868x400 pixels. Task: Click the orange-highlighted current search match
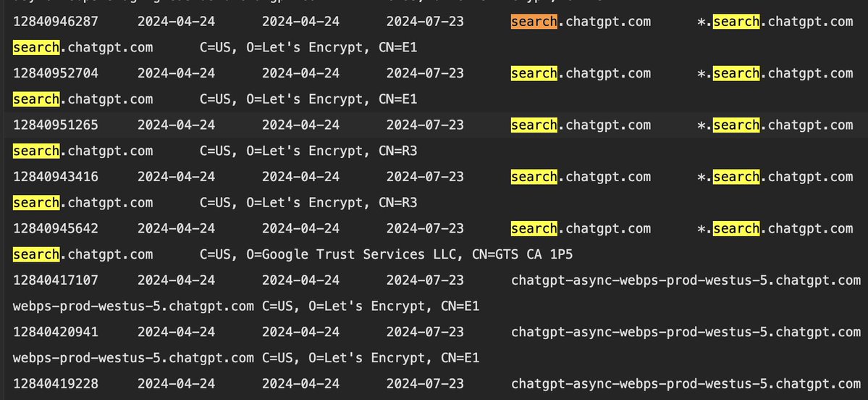(x=534, y=22)
